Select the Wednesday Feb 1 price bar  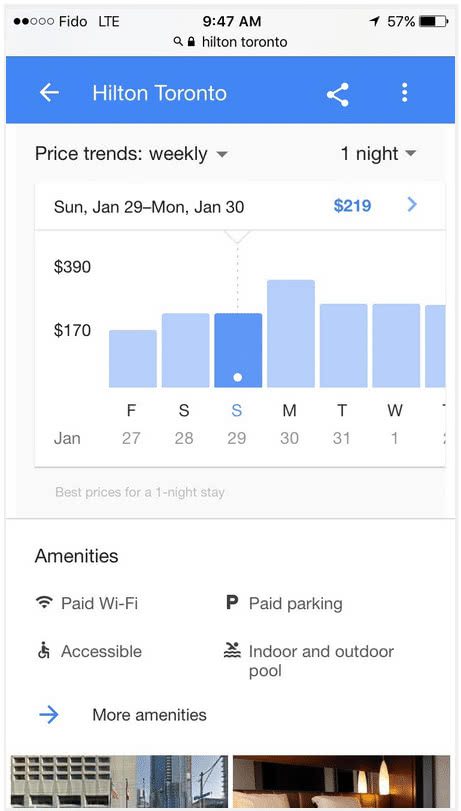point(396,346)
